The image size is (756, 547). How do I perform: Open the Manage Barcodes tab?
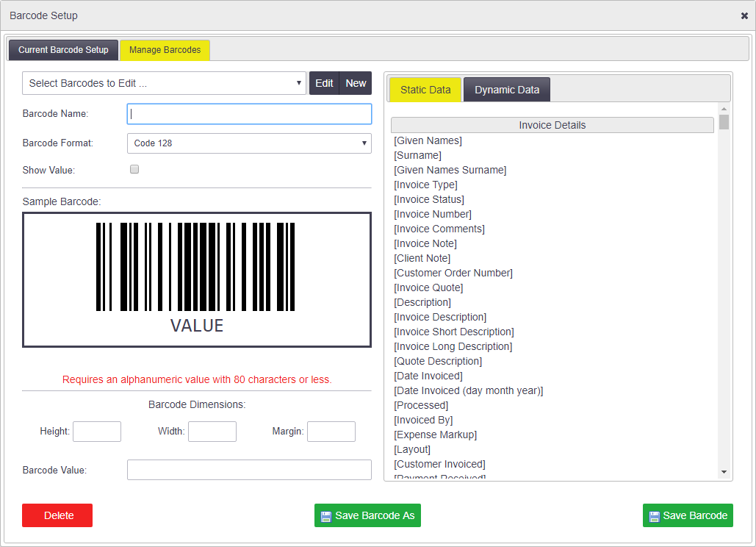point(165,50)
